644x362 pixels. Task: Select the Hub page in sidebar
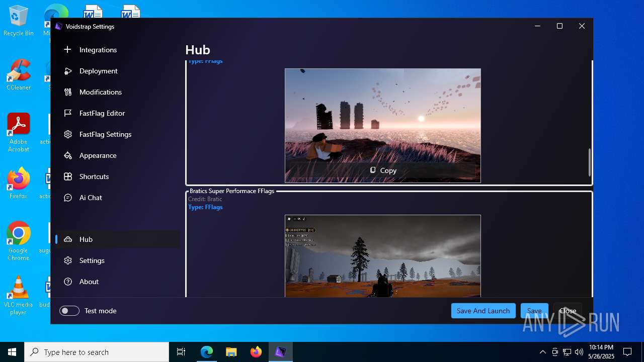coord(118,239)
